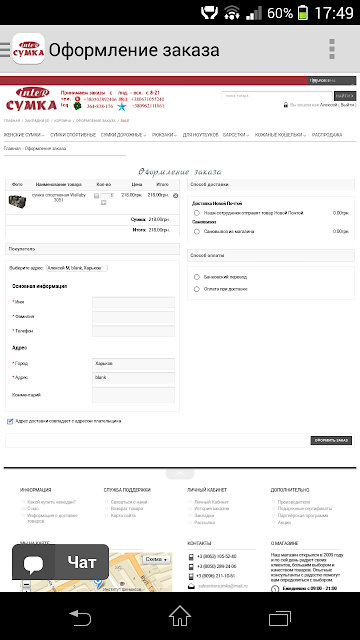This screenshot has width=360, height=640.
Task: Open Для ноутбуков category
Action: pyautogui.click(x=200, y=135)
